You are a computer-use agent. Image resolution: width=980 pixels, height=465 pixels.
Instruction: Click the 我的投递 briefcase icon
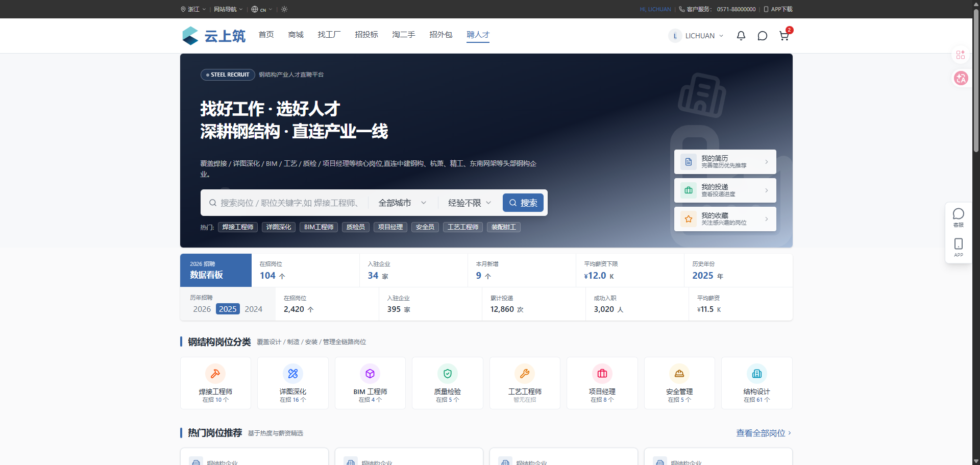(689, 190)
